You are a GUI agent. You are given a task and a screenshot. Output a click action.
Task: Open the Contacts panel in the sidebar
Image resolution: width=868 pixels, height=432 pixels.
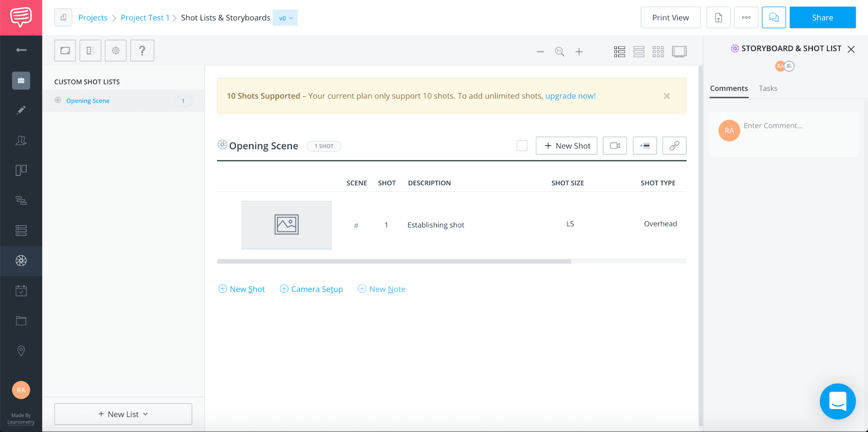(x=21, y=140)
